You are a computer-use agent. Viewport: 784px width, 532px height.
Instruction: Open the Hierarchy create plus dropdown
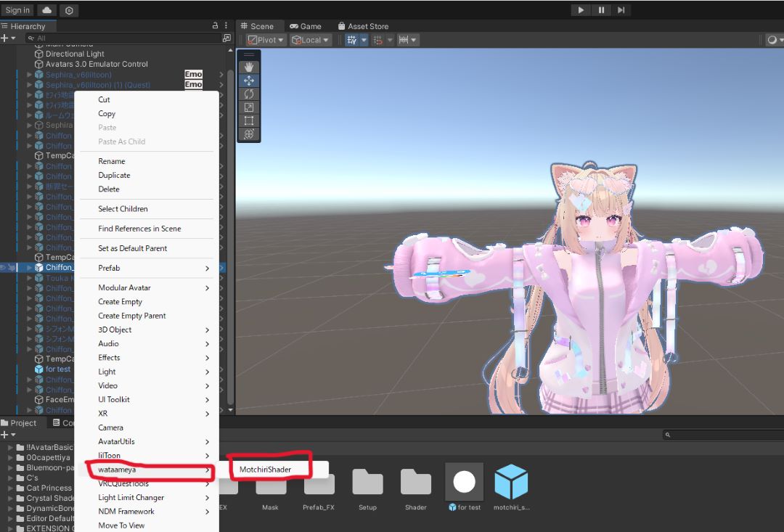(8, 38)
